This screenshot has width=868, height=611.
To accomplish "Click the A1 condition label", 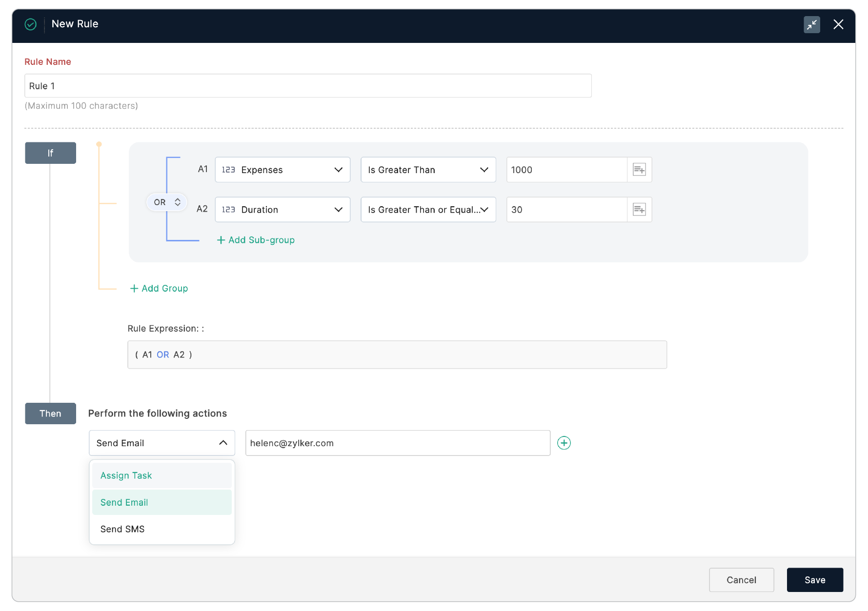I will 202,169.
